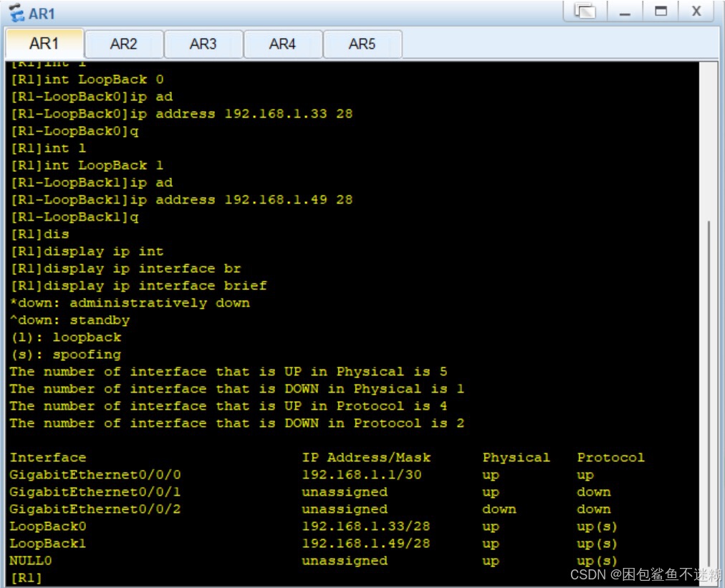This screenshot has height=588, width=725.
Task: Click the 192.168.1.49/28 address in table
Action: (366, 544)
